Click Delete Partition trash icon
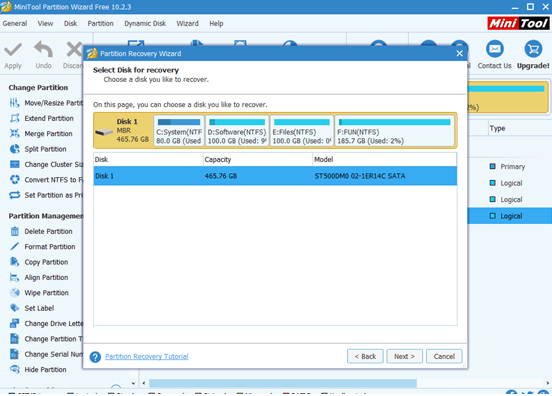This screenshot has height=396, width=552. pyautogui.click(x=14, y=231)
